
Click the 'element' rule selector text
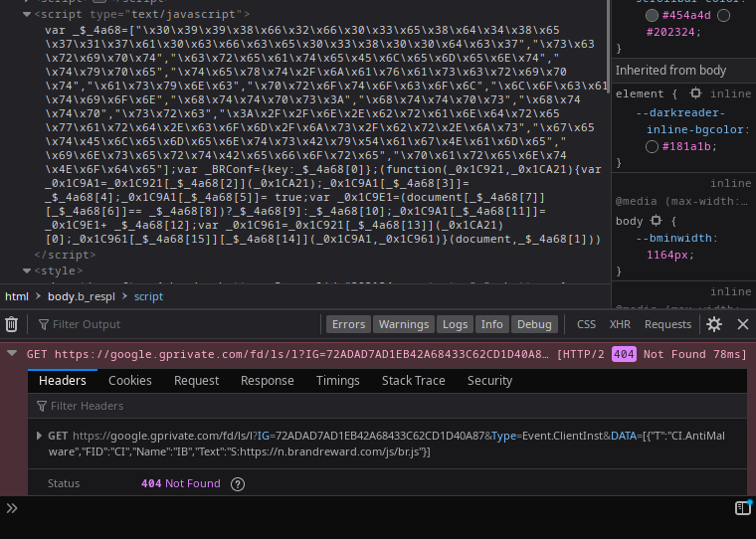click(x=640, y=93)
